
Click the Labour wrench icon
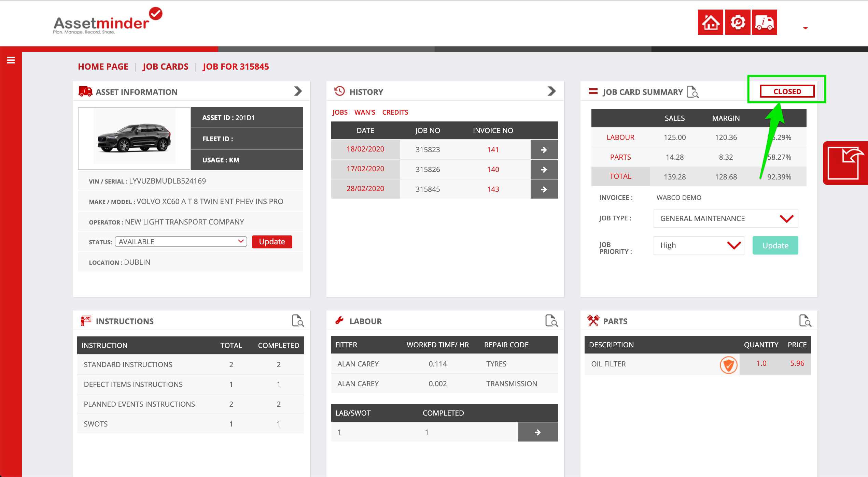[339, 320]
